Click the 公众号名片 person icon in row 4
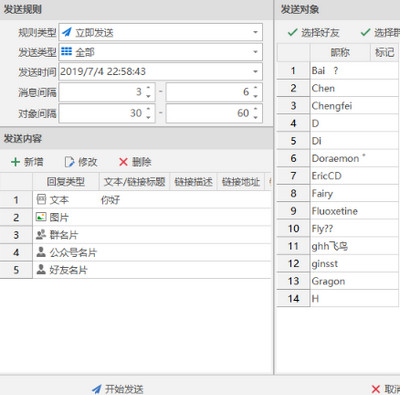 coord(41,252)
